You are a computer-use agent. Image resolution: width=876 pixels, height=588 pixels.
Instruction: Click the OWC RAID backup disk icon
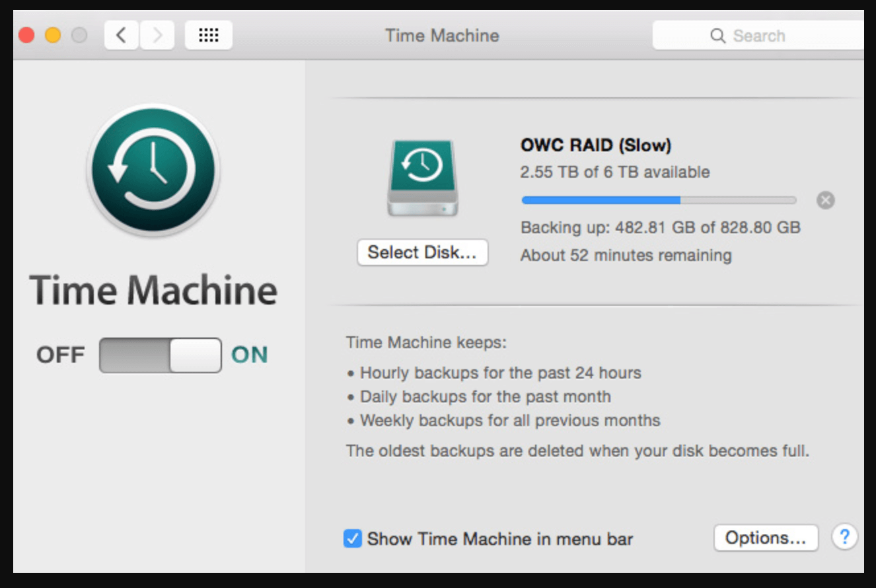coord(423,175)
